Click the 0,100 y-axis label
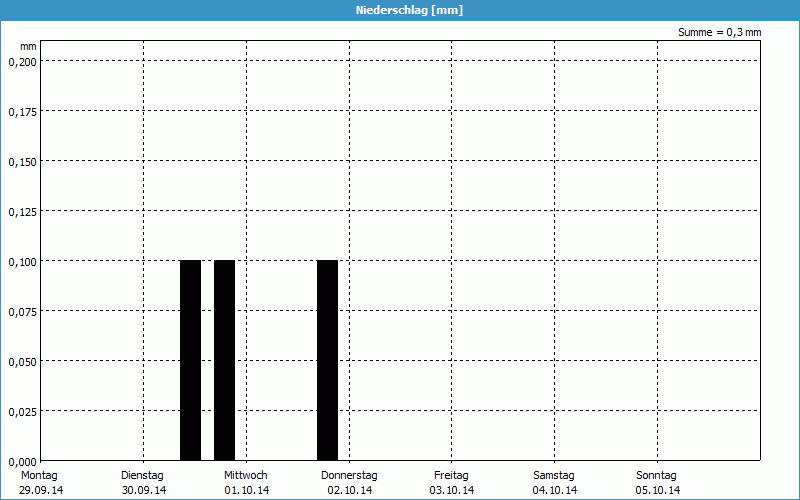 click(x=22, y=262)
